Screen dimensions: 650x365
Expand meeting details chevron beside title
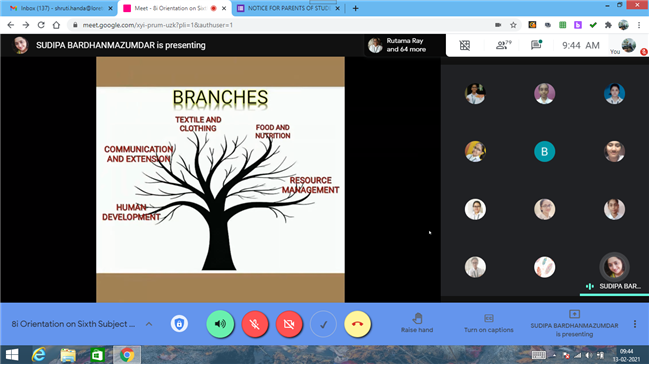(x=149, y=324)
